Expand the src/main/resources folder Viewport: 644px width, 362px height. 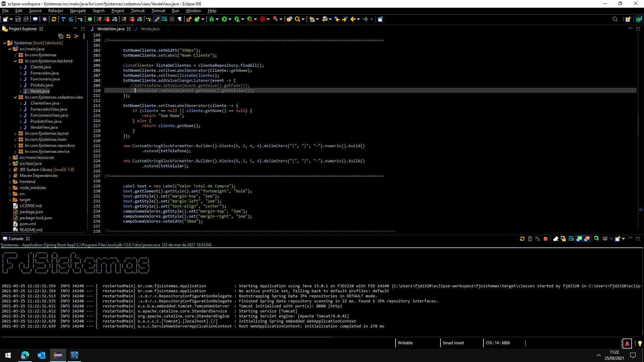coord(10,158)
